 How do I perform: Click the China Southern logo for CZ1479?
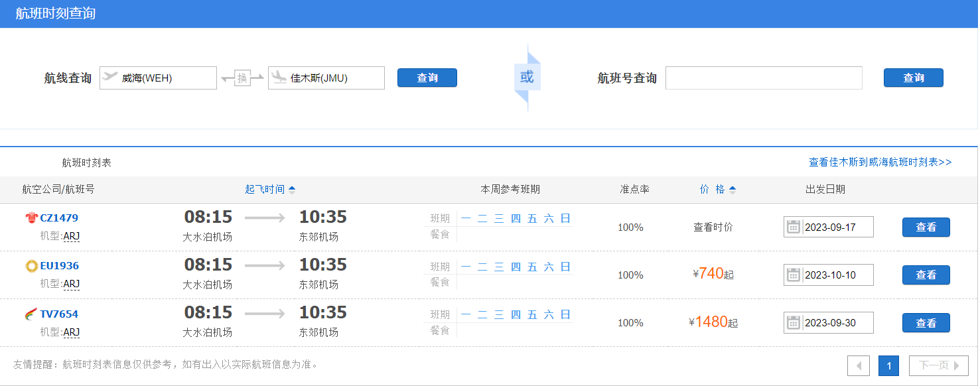click(31, 218)
